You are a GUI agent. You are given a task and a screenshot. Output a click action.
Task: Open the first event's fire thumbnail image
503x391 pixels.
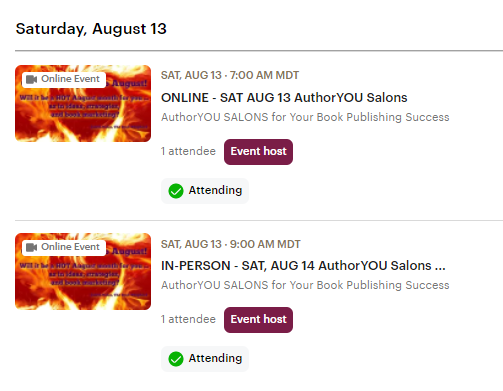tap(83, 103)
